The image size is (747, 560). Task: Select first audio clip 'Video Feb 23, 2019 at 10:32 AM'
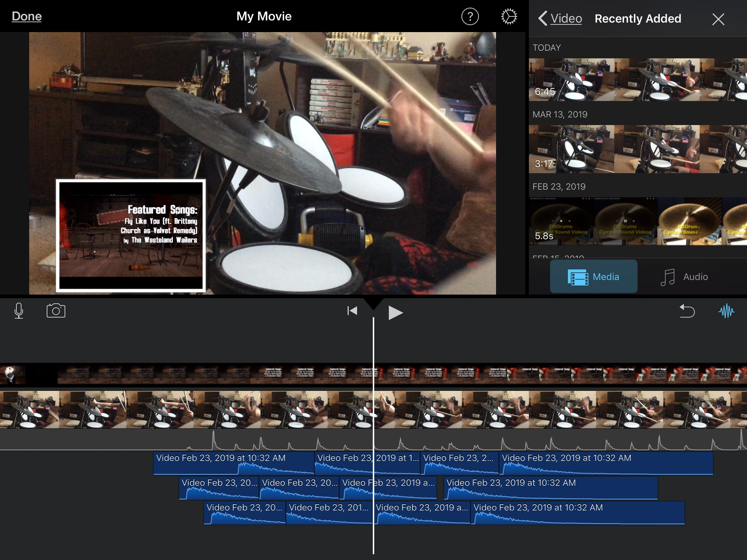(233, 463)
